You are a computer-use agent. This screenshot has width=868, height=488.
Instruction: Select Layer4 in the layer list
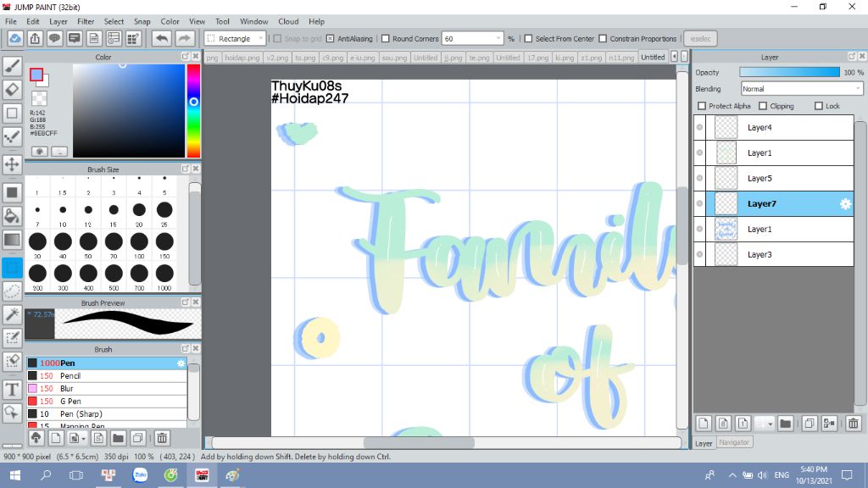(780, 127)
